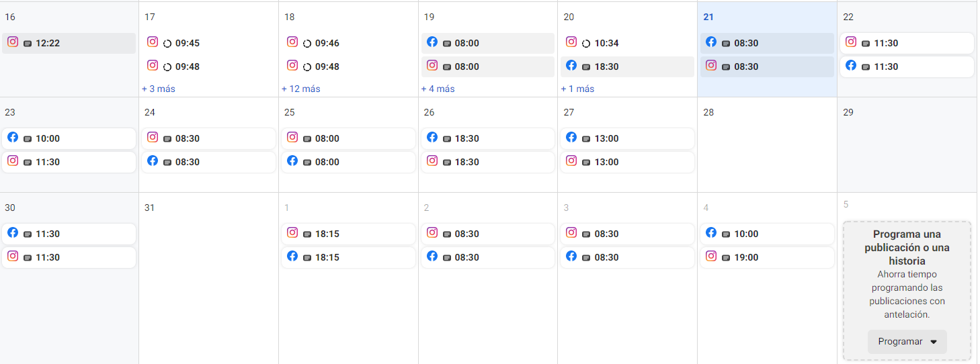This screenshot has height=364, width=980.
Task: Click the Facebook icon on day 23's 10:00 post
Action: (13, 137)
